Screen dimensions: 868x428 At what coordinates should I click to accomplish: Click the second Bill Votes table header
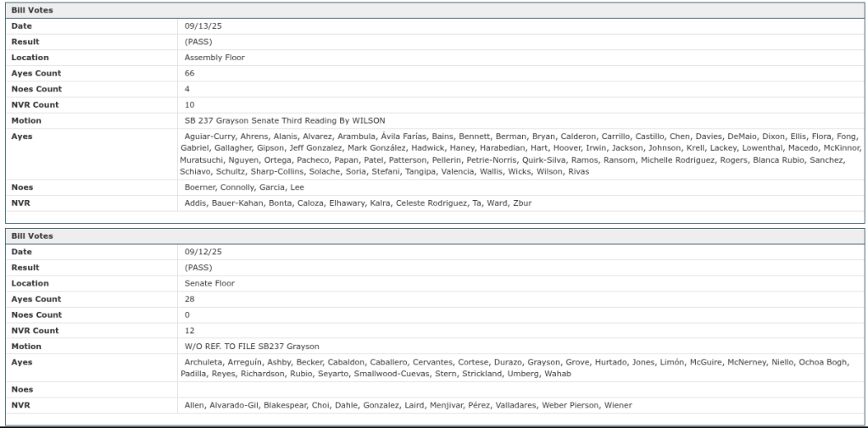pyautogui.click(x=32, y=236)
